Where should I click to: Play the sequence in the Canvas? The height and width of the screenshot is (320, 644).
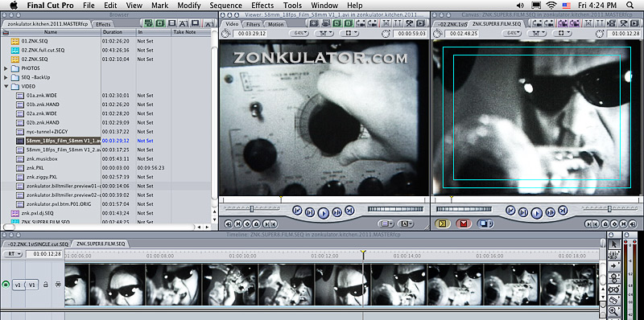(536, 213)
